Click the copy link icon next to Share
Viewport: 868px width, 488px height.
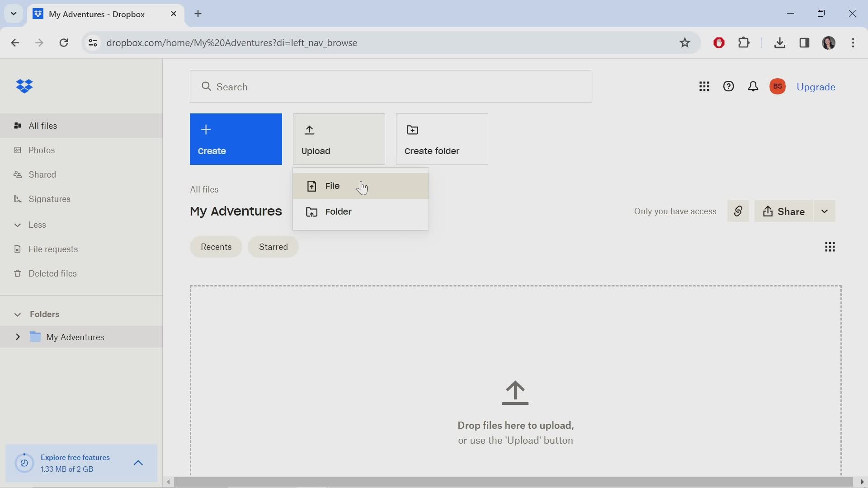(738, 211)
